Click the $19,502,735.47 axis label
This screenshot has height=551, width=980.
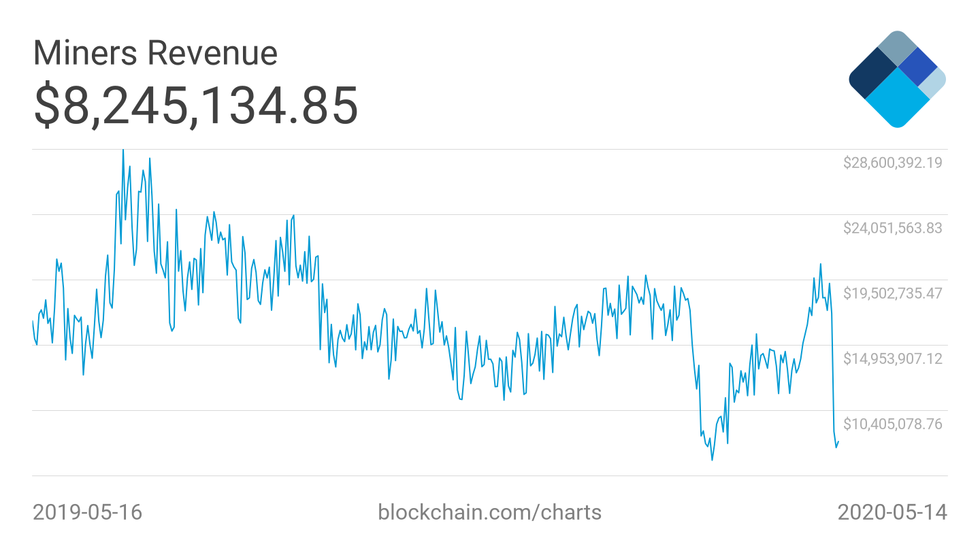(x=893, y=293)
